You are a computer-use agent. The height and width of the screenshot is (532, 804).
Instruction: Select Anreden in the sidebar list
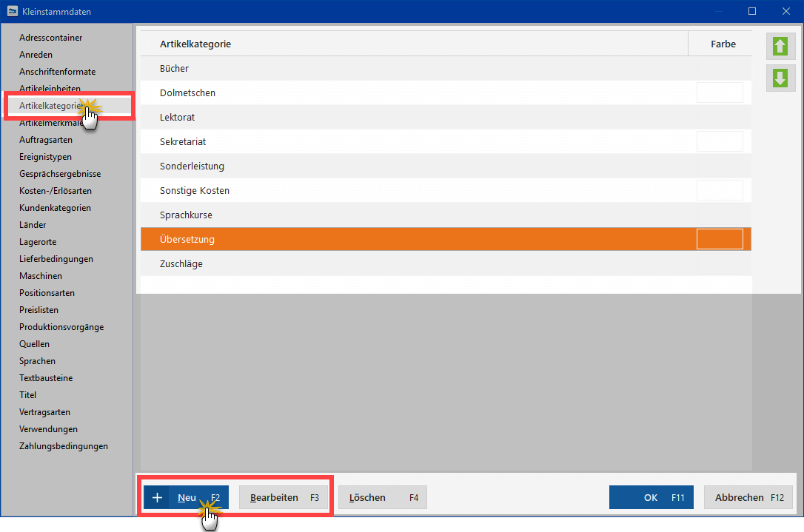pos(36,54)
